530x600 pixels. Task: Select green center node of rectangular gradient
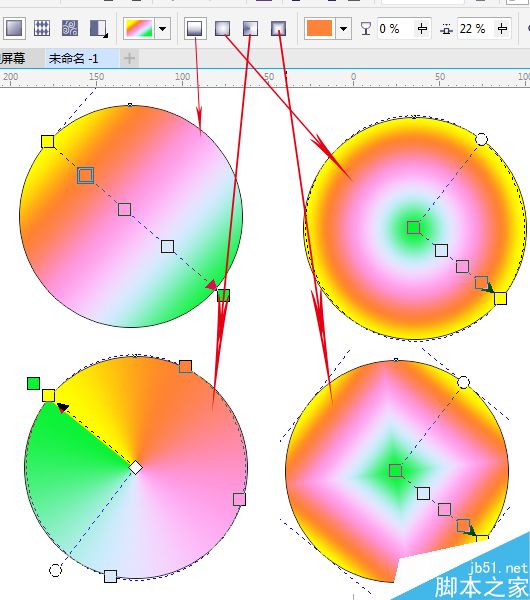(395, 471)
